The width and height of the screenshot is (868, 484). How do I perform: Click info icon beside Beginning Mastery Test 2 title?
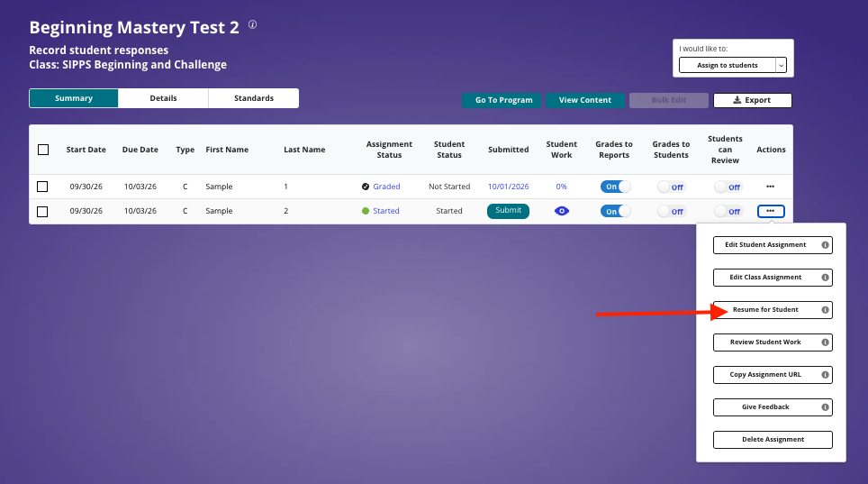tap(252, 24)
